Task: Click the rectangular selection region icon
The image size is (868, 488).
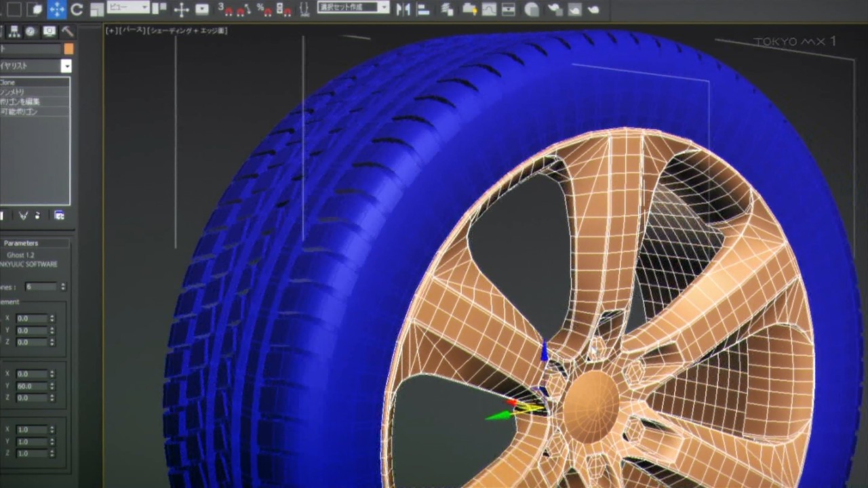Action: coord(14,9)
